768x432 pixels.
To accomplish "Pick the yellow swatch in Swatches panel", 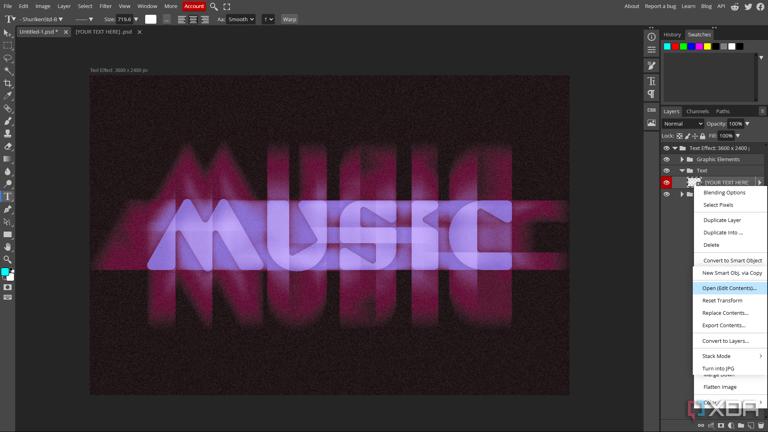I will tap(707, 46).
